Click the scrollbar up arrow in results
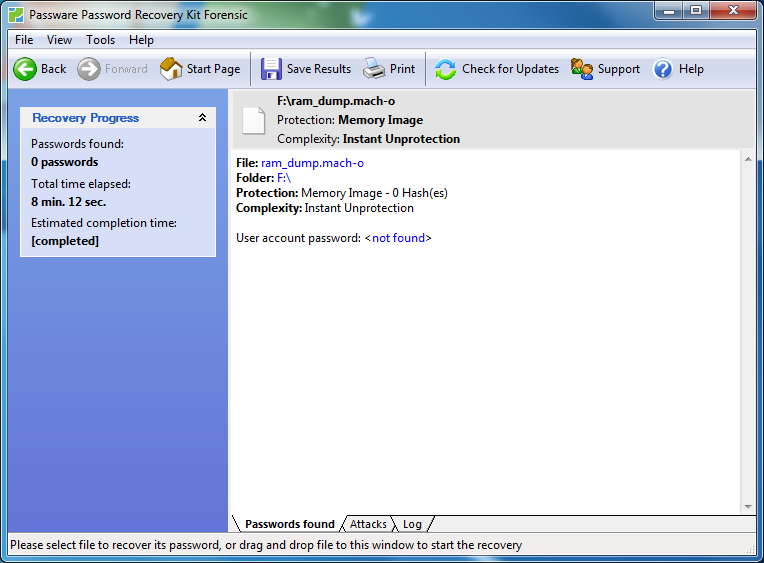Image resolution: width=764 pixels, height=563 pixels. tap(747, 159)
